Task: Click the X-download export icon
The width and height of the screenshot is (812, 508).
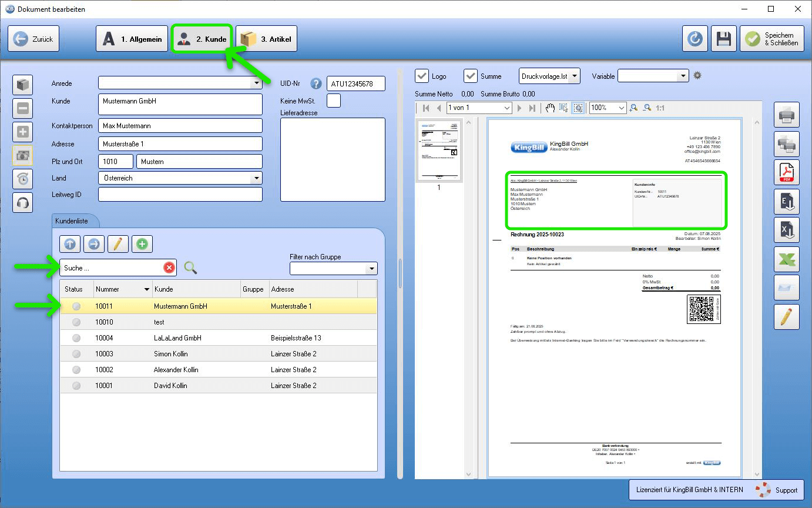Action: [786, 230]
